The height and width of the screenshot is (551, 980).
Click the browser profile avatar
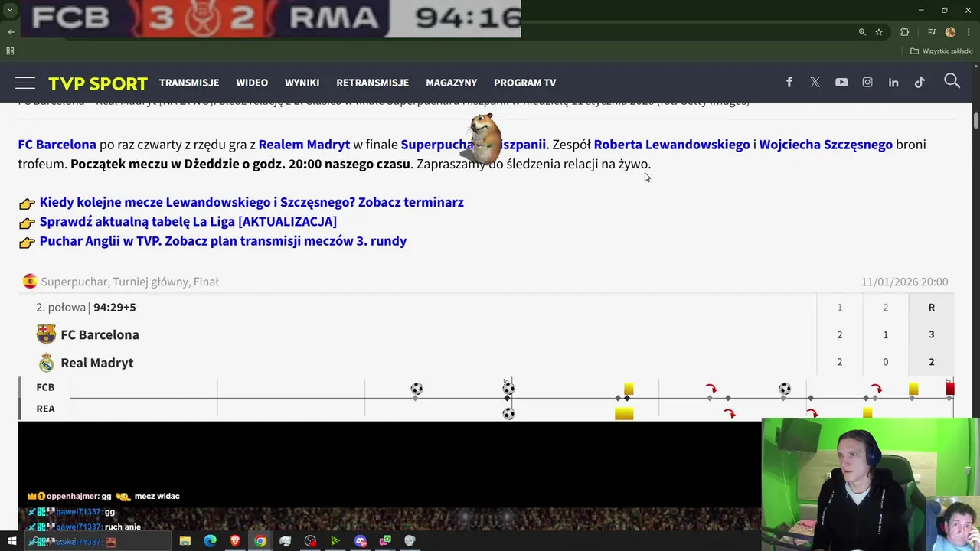pos(950,32)
